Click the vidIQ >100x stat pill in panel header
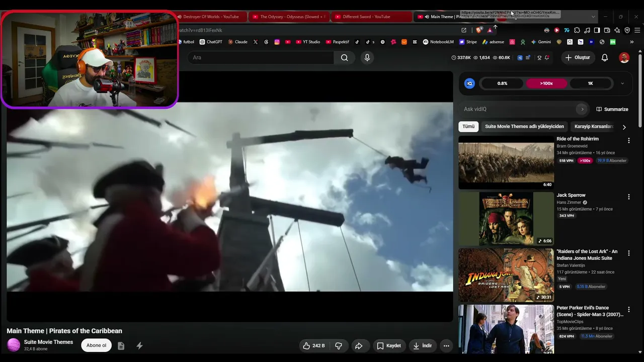The width and height of the screenshot is (644, 362). 546,83
